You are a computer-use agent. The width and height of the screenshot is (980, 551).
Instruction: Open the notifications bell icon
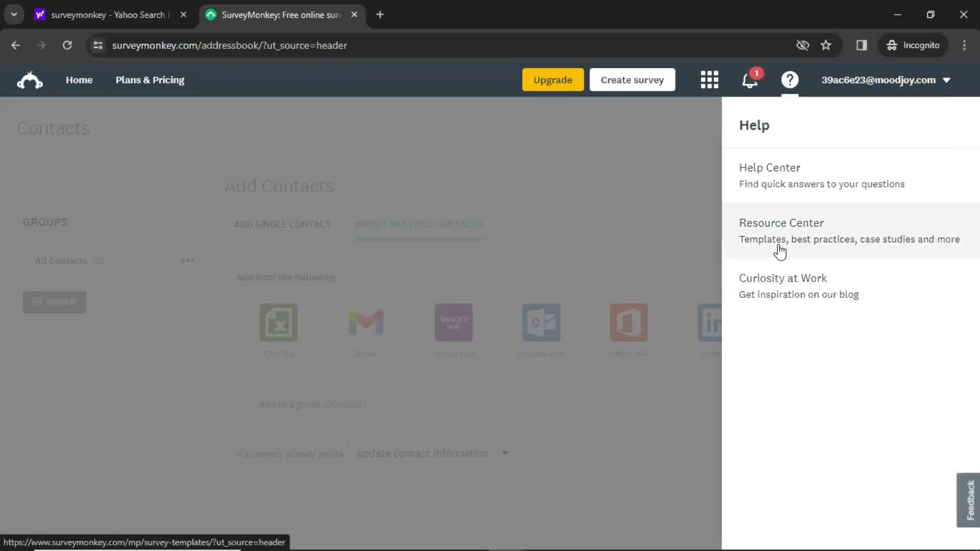click(x=749, y=80)
